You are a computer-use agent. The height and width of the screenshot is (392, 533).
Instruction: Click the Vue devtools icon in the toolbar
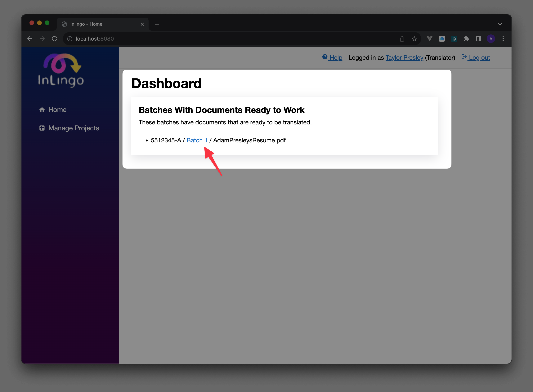[430, 38]
